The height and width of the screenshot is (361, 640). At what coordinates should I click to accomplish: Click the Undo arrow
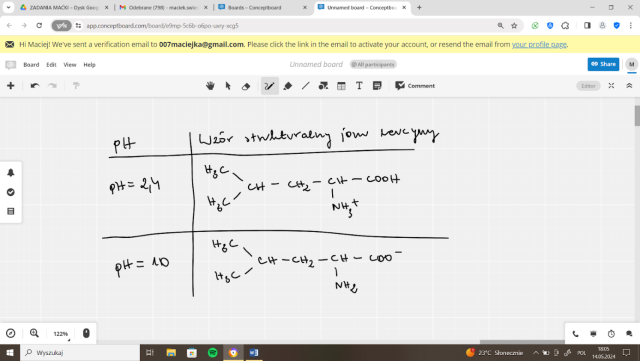(35, 86)
